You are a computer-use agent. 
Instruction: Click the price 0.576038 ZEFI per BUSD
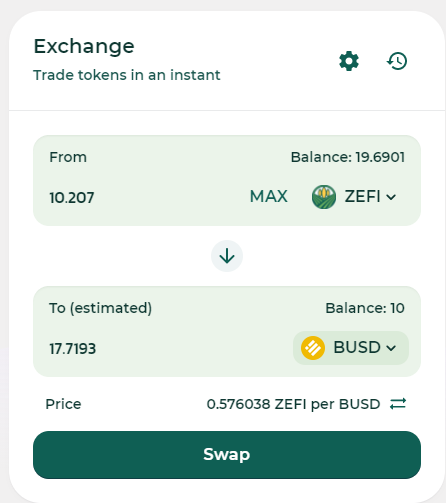click(x=293, y=404)
